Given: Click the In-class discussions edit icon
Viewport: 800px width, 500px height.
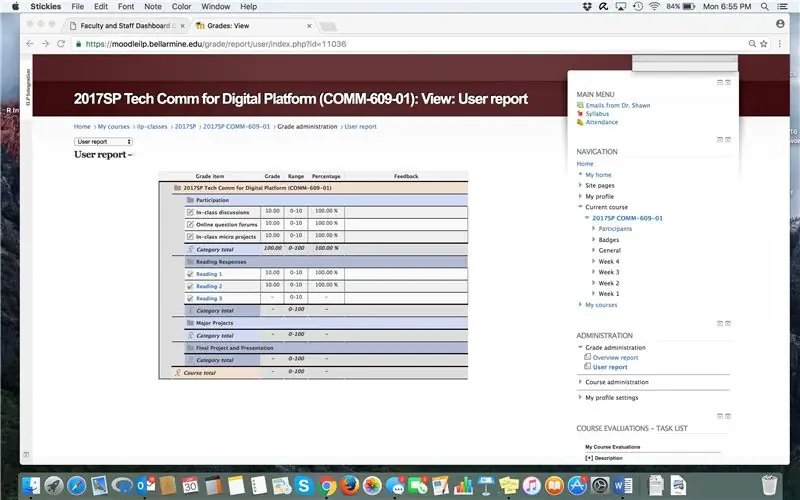Looking at the screenshot, I should click(x=190, y=212).
